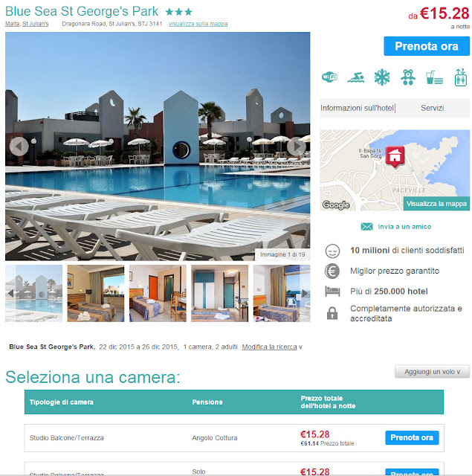Book Studio Balcone/Terrazza with Prenota ora
The height and width of the screenshot is (476, 472).
pos(412,437)
